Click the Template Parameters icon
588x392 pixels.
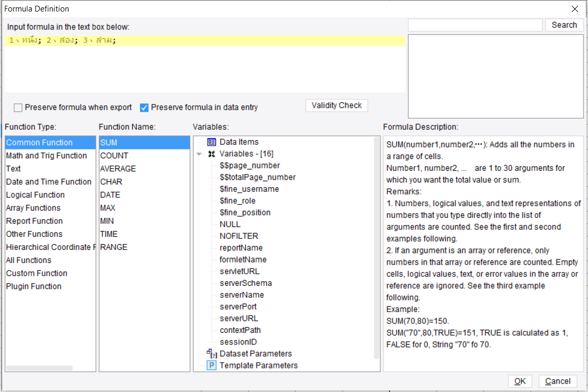pyautogui.click(x=211, y=365)
